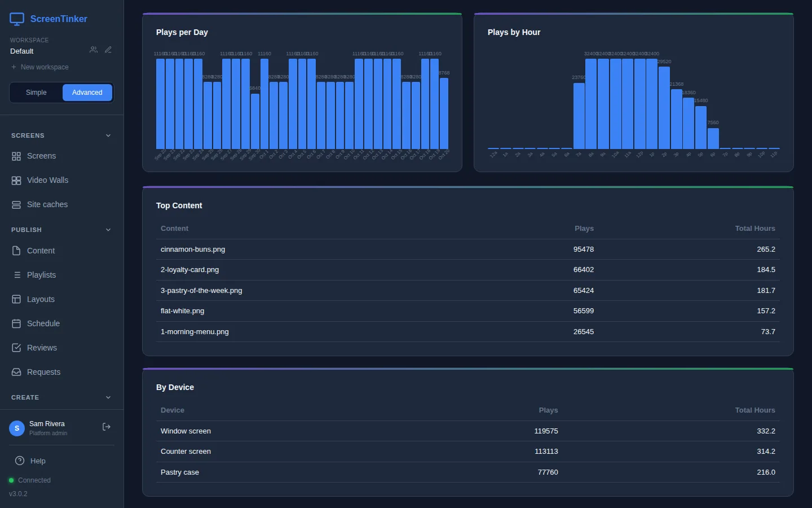This screenshot has height=508, width=812.
Task: Switch to Advanced mode
Action: pyautogui.click(x=87, y=93)
